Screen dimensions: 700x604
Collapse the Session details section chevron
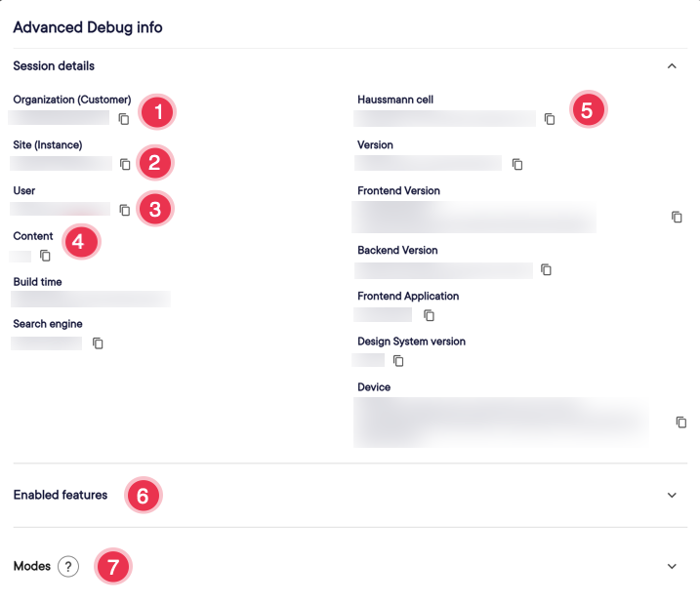click(x=672, y=66)
